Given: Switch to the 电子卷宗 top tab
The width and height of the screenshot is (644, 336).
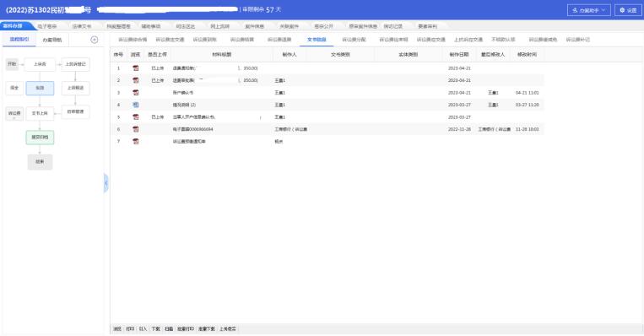Looking at the screenshot, I should [47, 26].
